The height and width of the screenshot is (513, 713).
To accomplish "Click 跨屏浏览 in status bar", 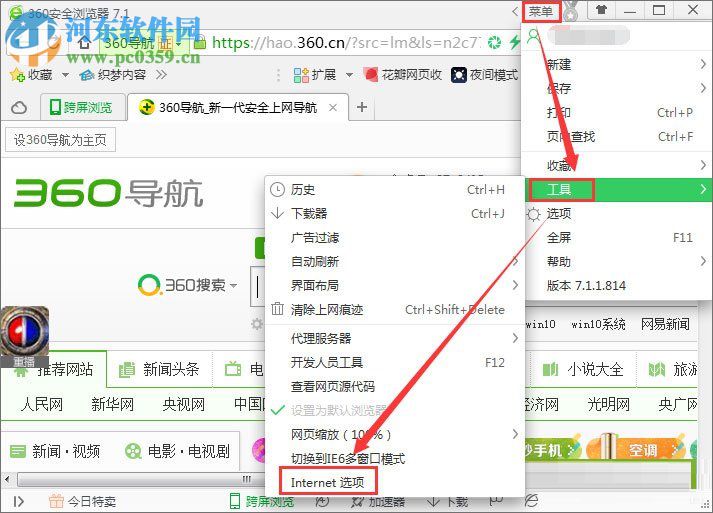I will [x=262, y=501].
